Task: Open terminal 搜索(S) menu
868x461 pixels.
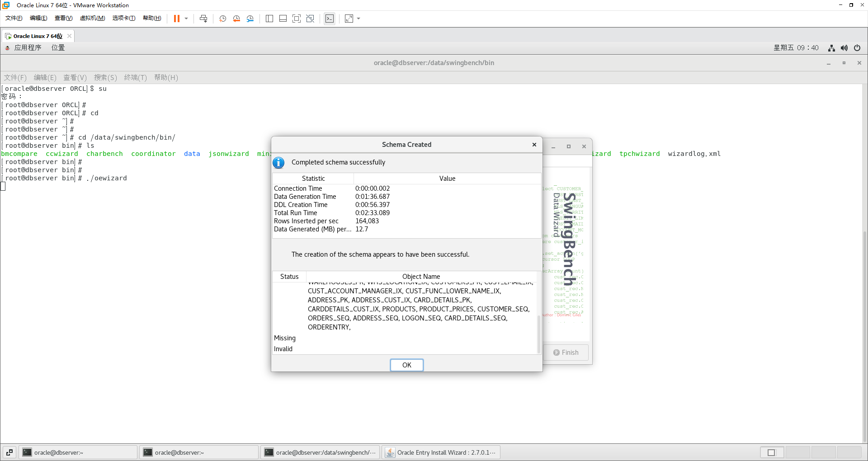Action: pos(105,78)
